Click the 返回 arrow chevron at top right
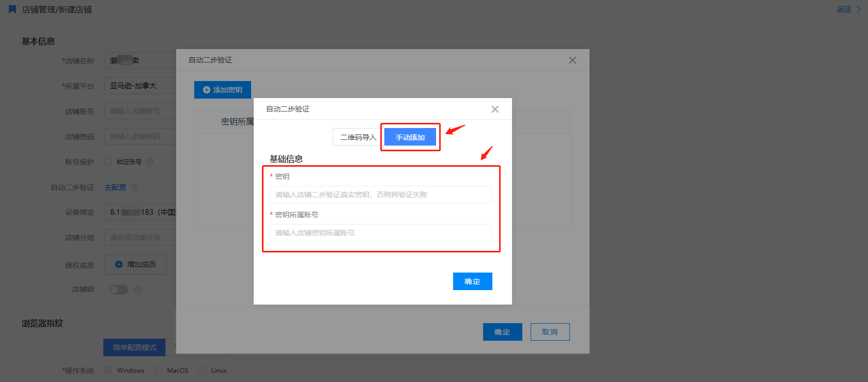Viewport: 868px width, 382px height. [x=859, y=9]
